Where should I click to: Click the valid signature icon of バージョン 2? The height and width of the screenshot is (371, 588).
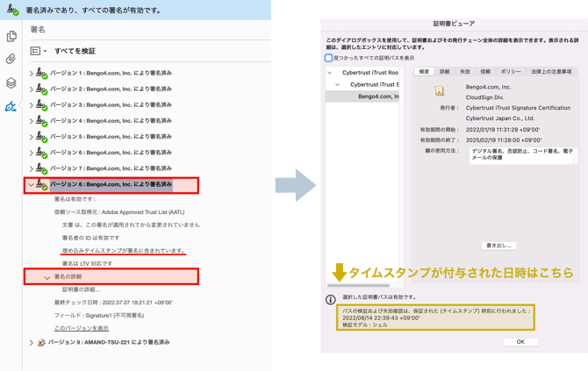coord(41,89)
